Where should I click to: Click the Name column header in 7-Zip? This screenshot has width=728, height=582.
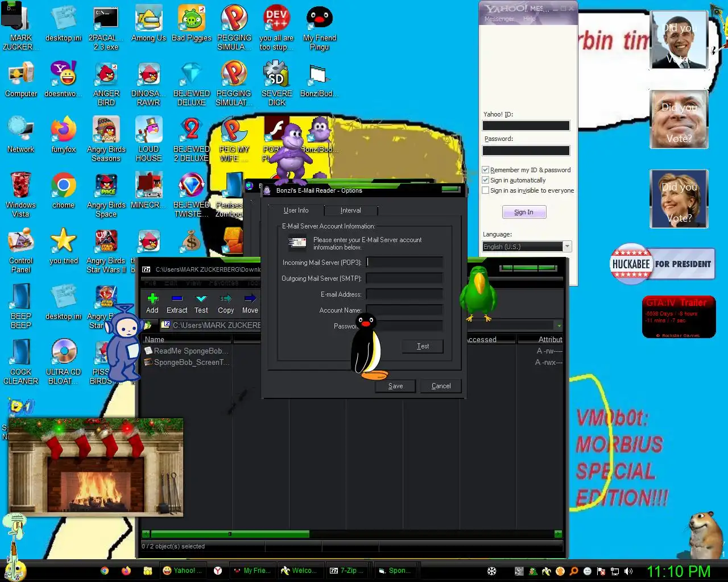click(x=187, y=339)
